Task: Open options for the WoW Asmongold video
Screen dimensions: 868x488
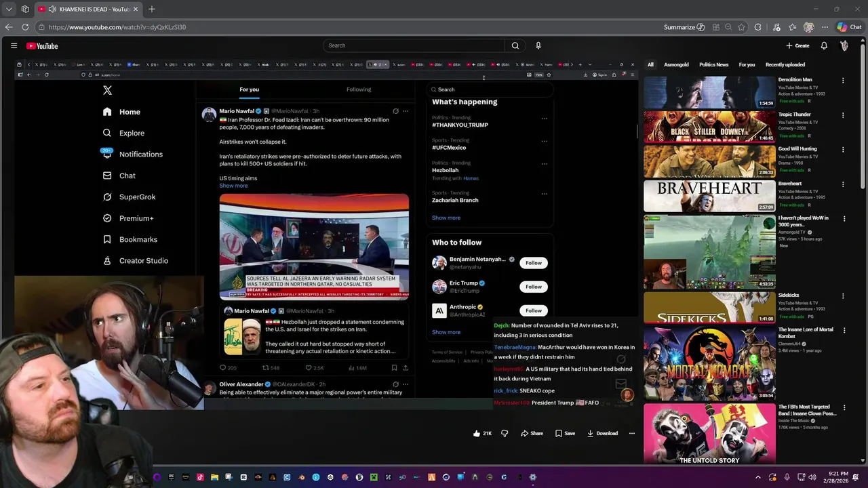Action: pyautogui.click(x=843, y=219)
